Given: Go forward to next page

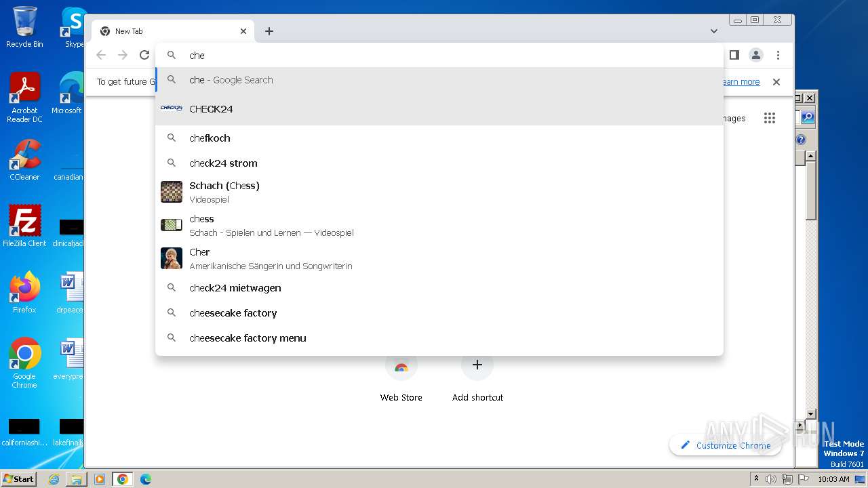Looking at the screenshot, I should click(x=123, y=56).
